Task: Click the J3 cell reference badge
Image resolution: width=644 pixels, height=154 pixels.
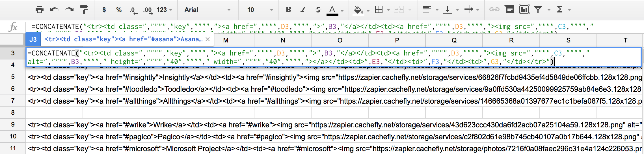Action: click(33, 39)
